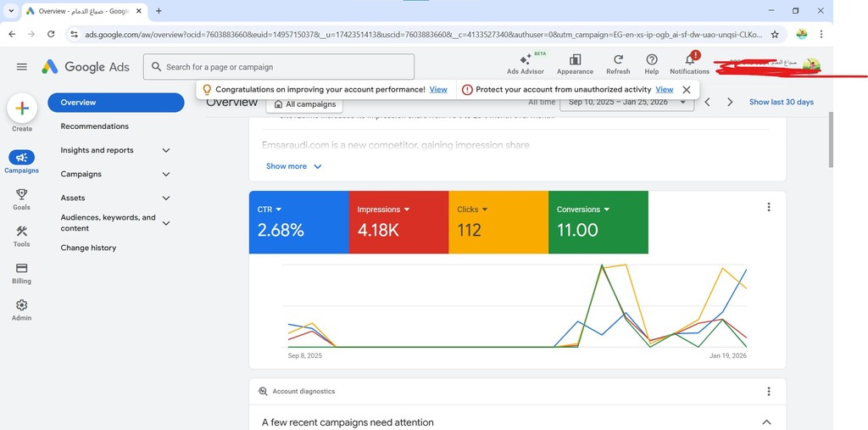
Task: Open the Notifications bell icon
Action: point(689,60)
